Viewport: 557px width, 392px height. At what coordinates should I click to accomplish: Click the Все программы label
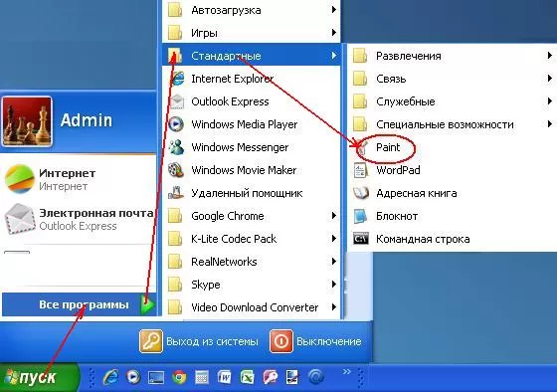(x=84, y=304)
